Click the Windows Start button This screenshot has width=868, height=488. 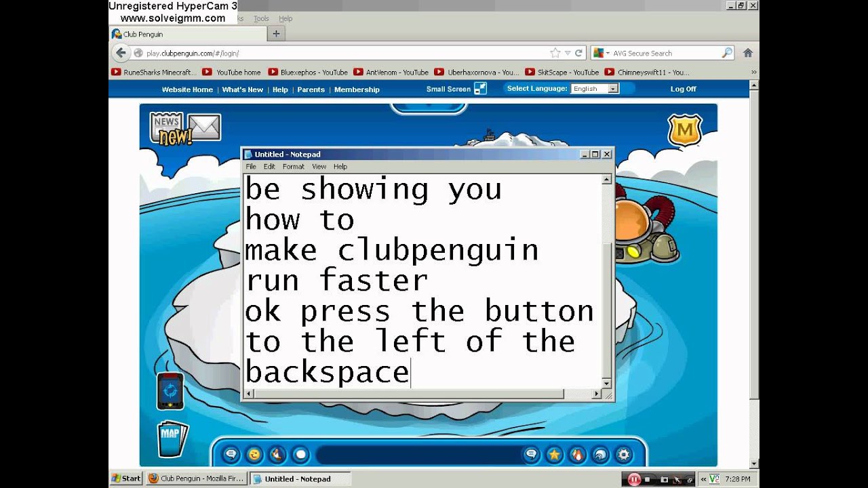click(x=127, y=479)
